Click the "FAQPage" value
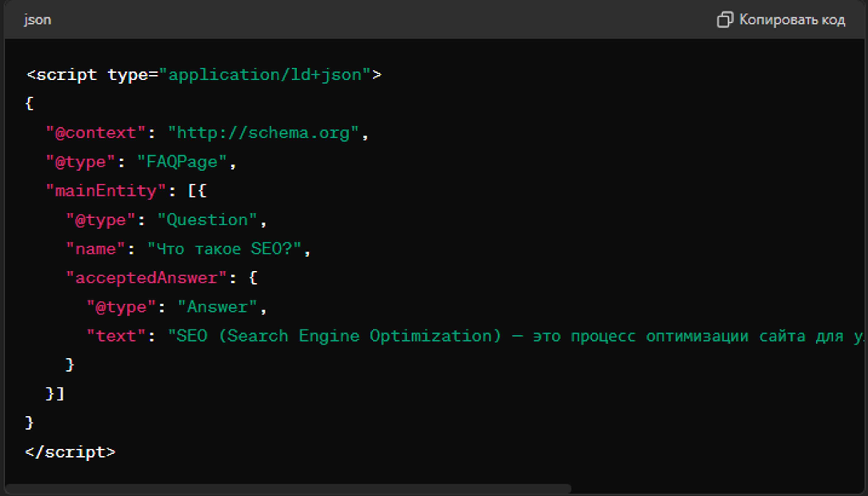The image size is (868, 496). click(182, 162)
